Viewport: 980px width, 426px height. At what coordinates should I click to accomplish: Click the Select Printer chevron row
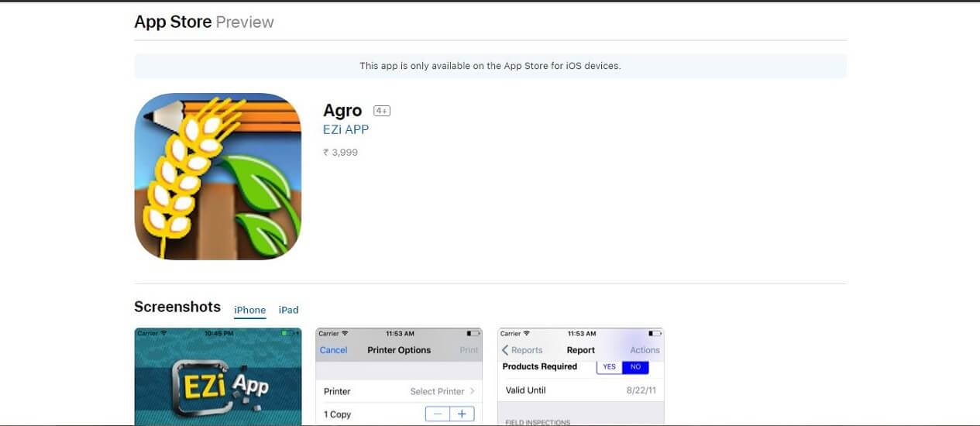(x=399, y=391)
